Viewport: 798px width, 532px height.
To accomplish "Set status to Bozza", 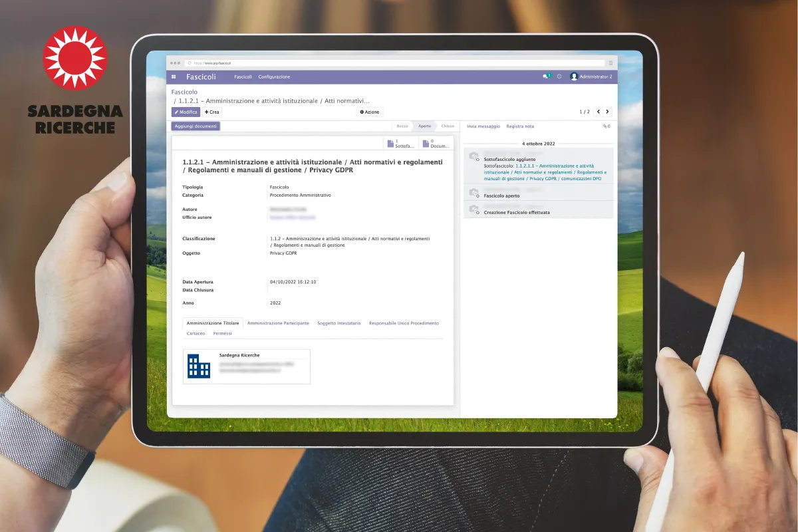I will (402, 126).
